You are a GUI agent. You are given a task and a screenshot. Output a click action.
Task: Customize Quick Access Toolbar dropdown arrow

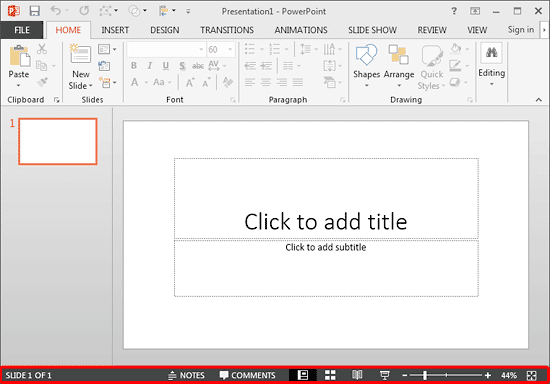(x=188, y=11)
